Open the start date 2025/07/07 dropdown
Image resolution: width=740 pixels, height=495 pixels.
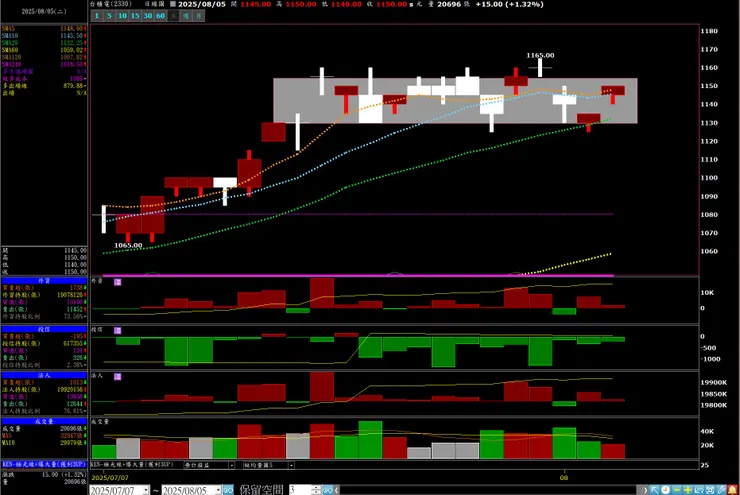pos(146,490)
